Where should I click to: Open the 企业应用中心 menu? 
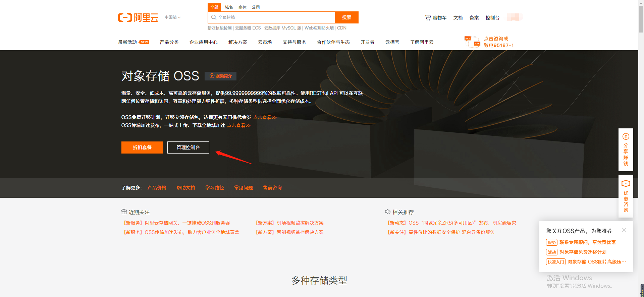click(204, 42)
